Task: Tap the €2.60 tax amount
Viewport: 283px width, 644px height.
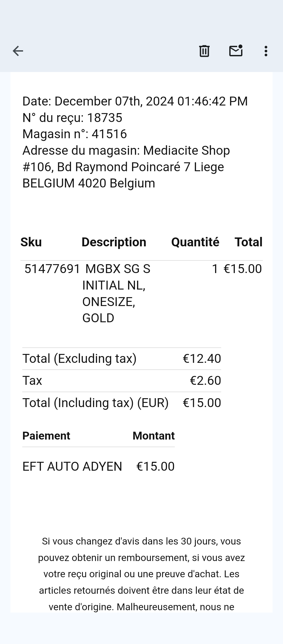Action: click(205, 381)
